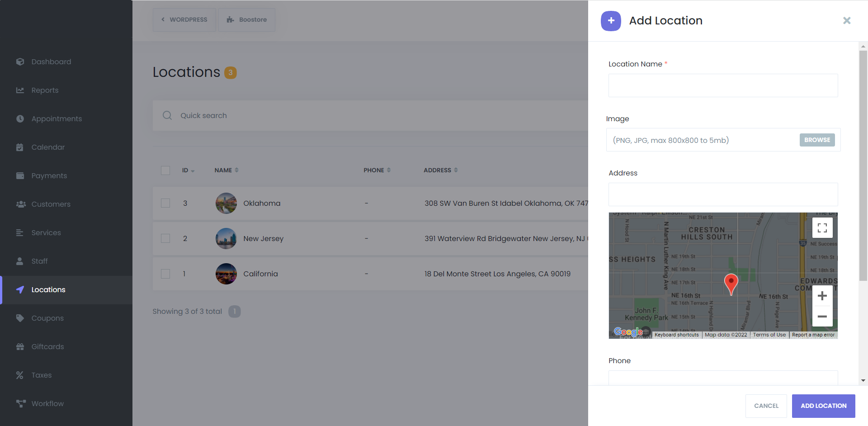868x426 pixels.
Task: Check the Oklahoma row checkbox
Action: pos(165,204)
